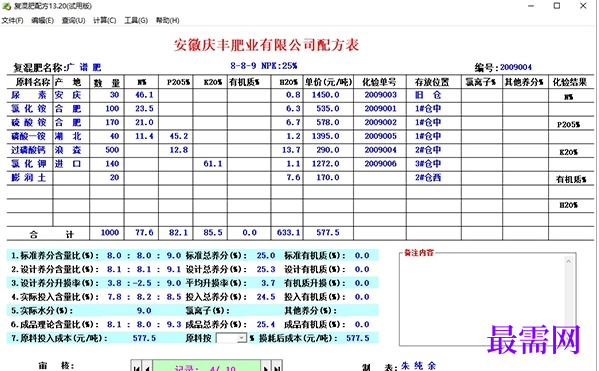Click the 氯离子% column header

[x=481, y=82]
